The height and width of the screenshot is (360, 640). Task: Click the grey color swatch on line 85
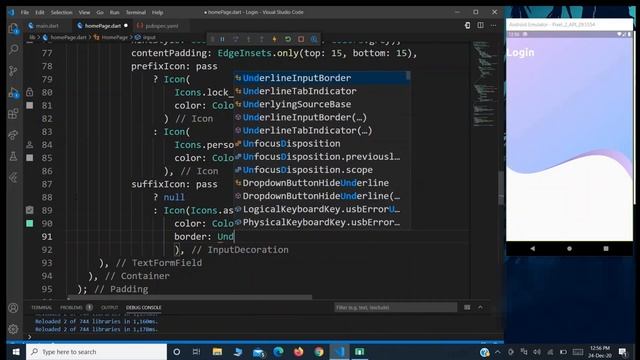(x=30, y=158)
